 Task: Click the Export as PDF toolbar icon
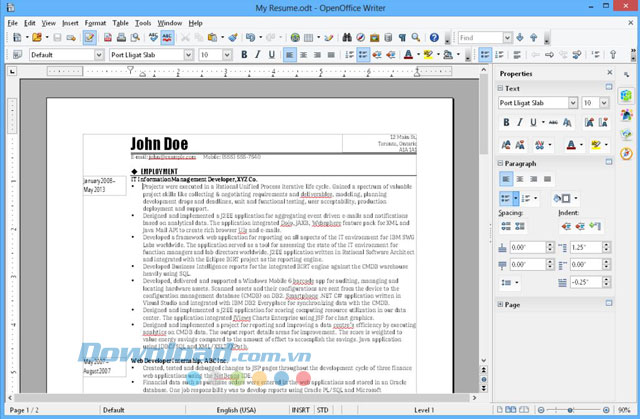(106, 38)
